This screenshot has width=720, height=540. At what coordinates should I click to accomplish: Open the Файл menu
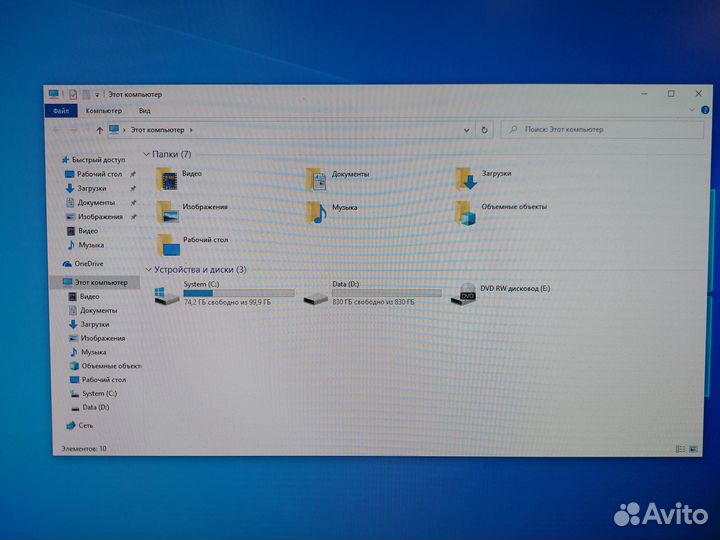61,111
